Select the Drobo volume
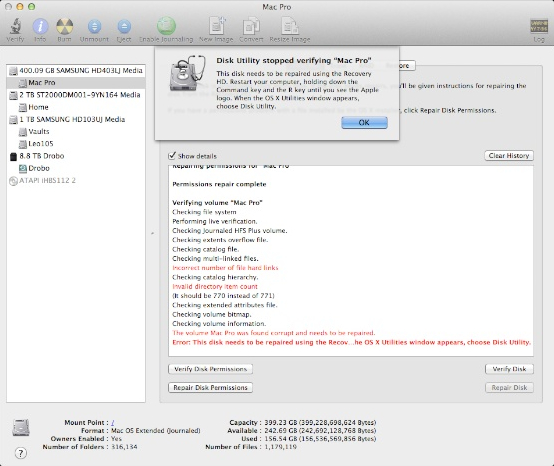554x466 pixels. pyautogui.click(x=76, y=168)
